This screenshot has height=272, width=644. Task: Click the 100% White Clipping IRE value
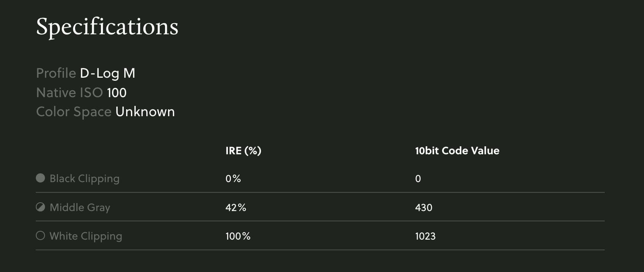238,236
